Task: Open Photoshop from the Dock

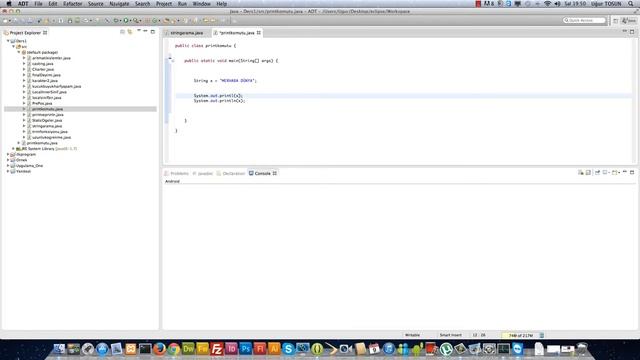Action: point(245,349)
